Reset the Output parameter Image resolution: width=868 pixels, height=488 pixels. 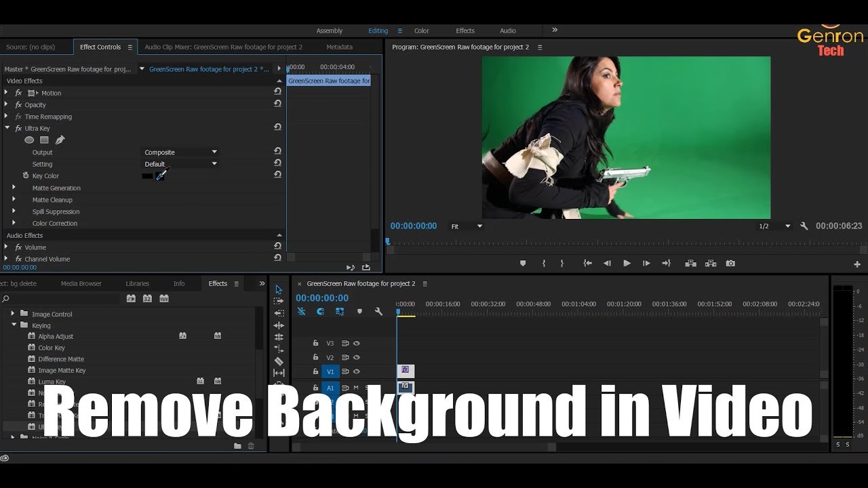277,152
